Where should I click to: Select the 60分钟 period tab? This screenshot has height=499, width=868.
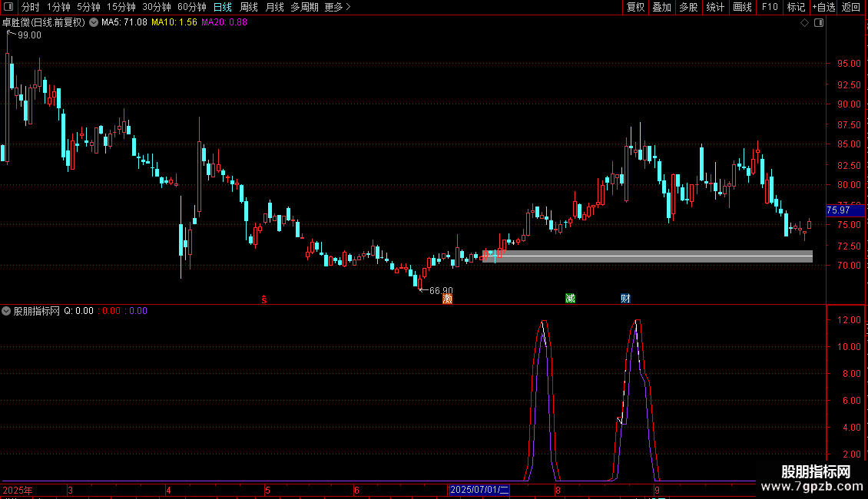(x=192, y=7)
